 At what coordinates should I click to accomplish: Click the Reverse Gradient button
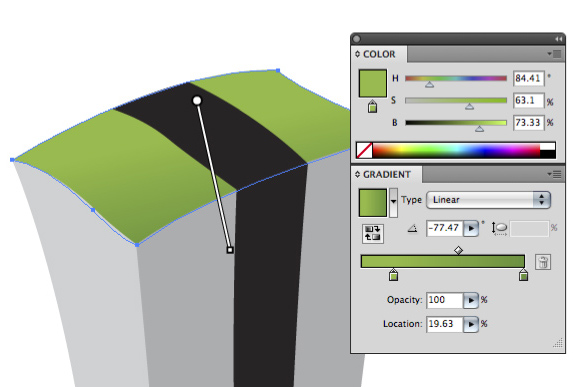[372, 233]
